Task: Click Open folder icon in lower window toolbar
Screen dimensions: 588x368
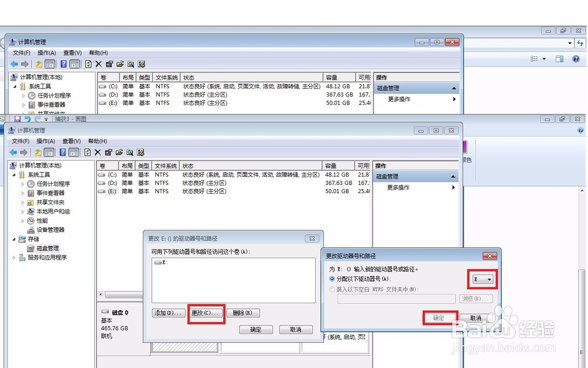Action: tap(119, 152)
